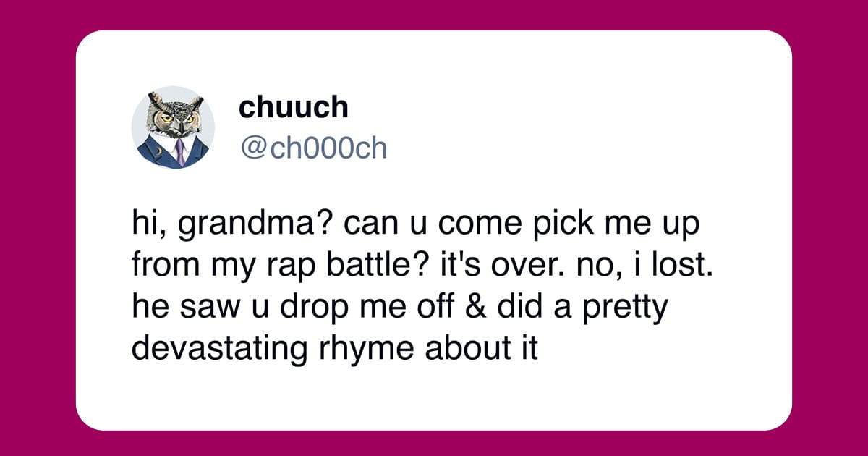Screen dimensions: 868x456
Task: Click the magenta background border
Action: (x=36, y=228)
